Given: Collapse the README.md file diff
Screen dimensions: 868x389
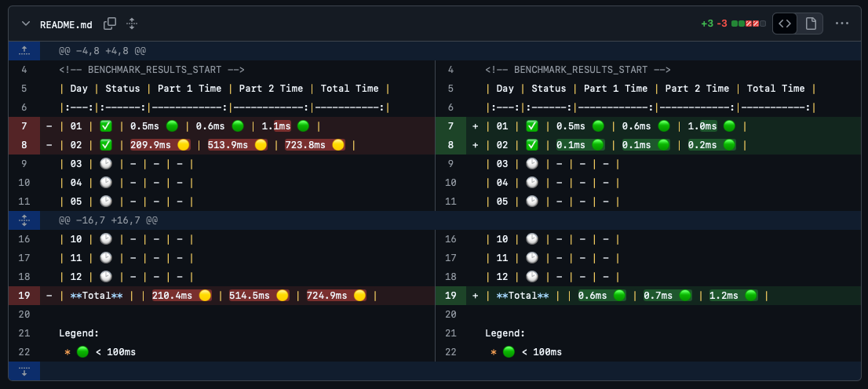Looking at the screenshot, I should click(x=26, y=24).
